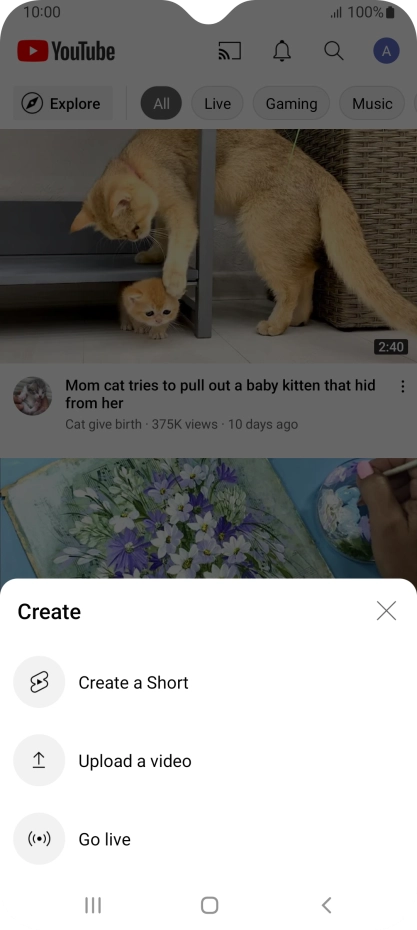Screen dimensions: 417x930
Task: Open the notifications bell
Action: coord(282,52)
